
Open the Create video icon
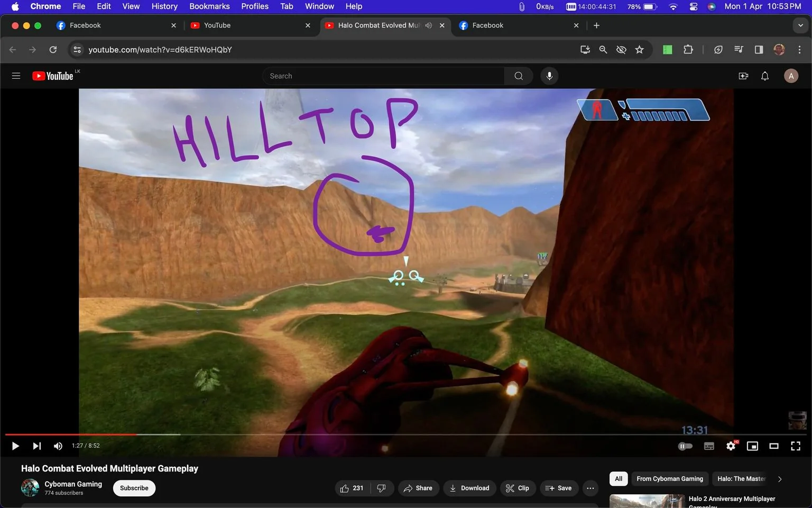pyautogui.click(x=743, y=76)
